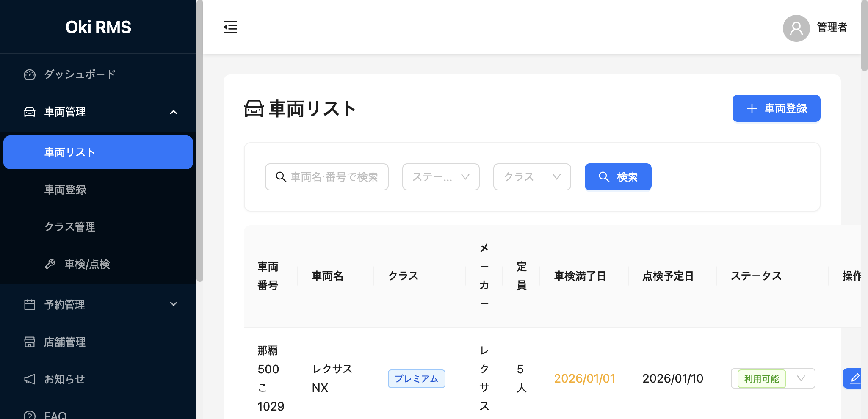Open the クラス管理 page
The height and width of the screenshot is (419, 868).
point(70,227)
